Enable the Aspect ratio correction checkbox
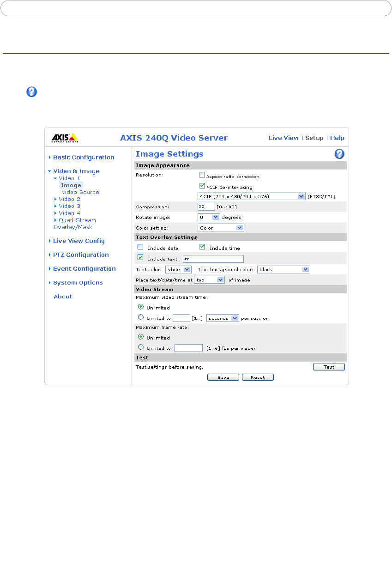This screenshot has width=392, height=564. tap(202, 175)
